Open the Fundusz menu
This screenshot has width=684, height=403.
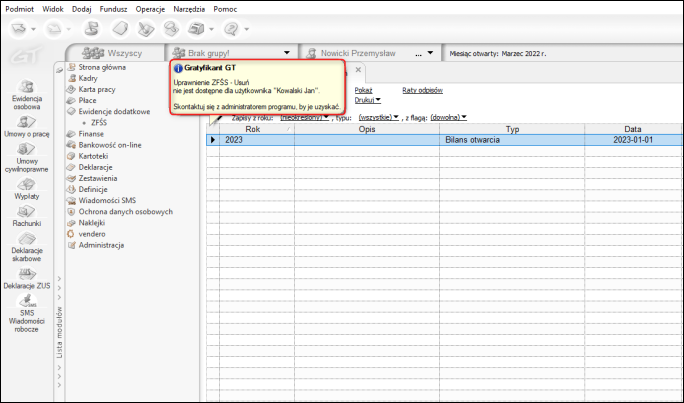pos(113,9)
